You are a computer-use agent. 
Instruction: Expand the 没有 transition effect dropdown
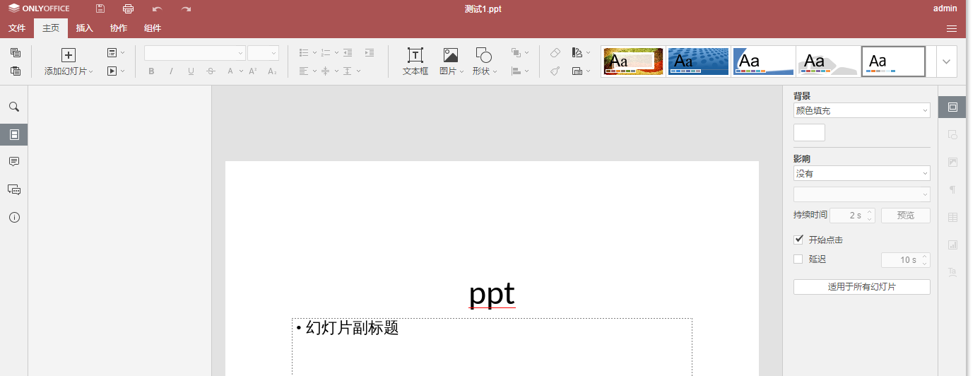(x=861, y=173)
